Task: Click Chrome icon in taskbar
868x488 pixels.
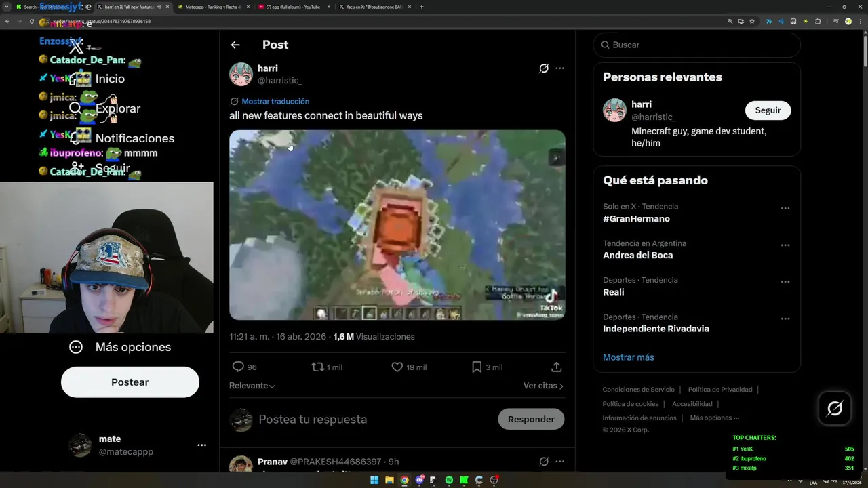Action: tap(404, 480)
